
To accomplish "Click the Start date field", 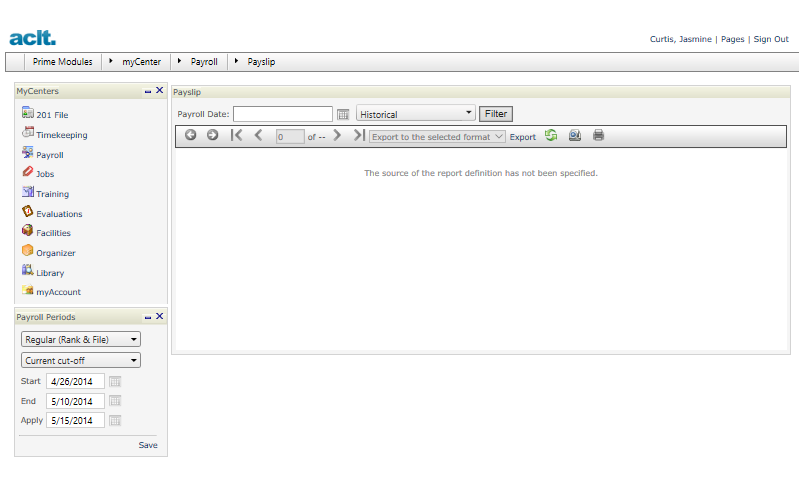I will point(76,381).
